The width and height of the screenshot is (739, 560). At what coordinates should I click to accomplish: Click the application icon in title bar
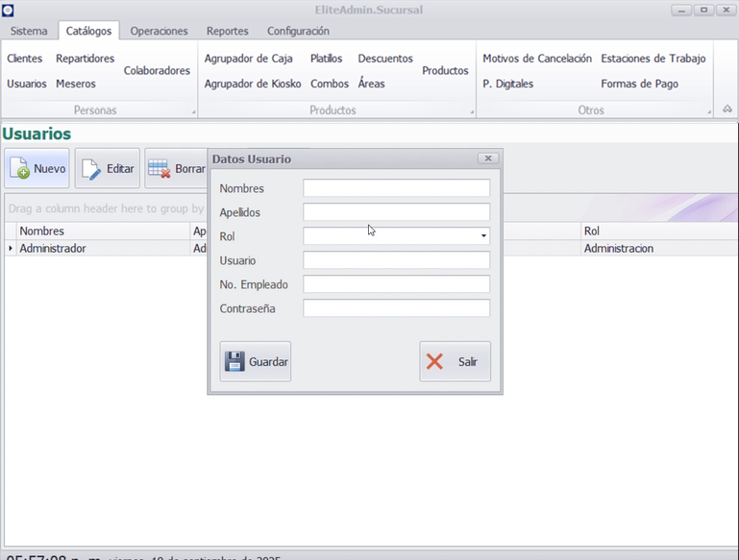click(x=8, y=10)
